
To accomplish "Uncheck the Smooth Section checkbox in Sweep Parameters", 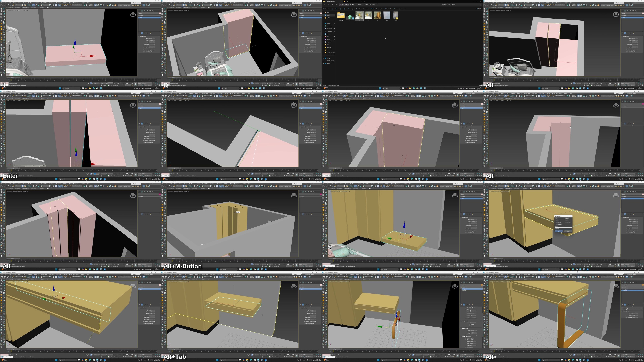I will point(466,347).
